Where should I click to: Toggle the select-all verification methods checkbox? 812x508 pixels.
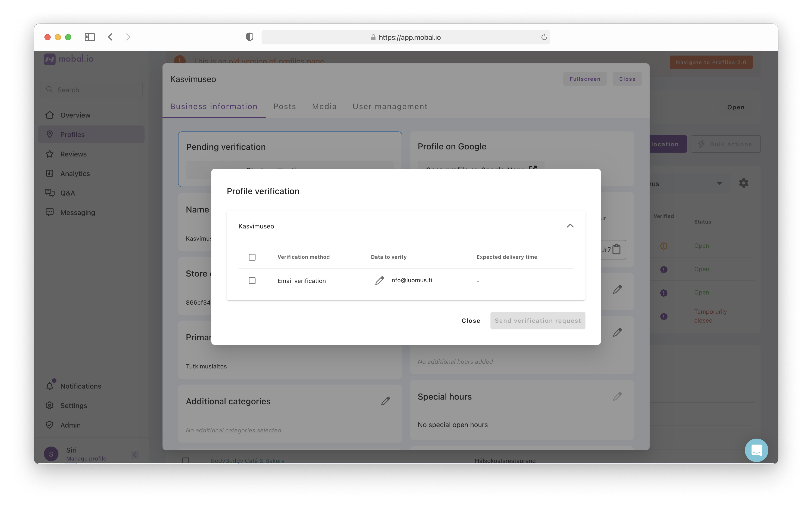[x=252, y=257]
